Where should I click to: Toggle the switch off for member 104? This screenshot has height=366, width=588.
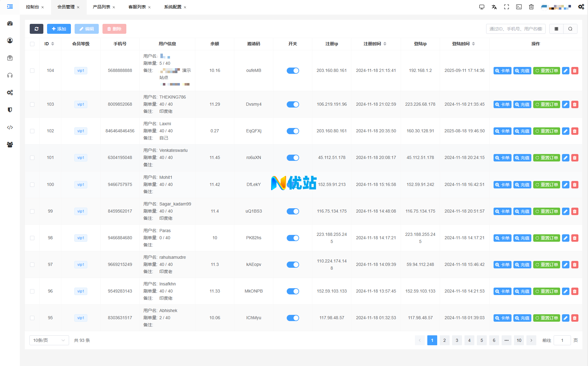coord(293,71)
